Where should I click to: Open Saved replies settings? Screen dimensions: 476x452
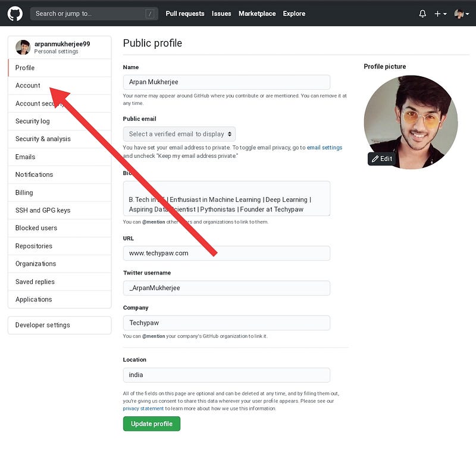59,282
